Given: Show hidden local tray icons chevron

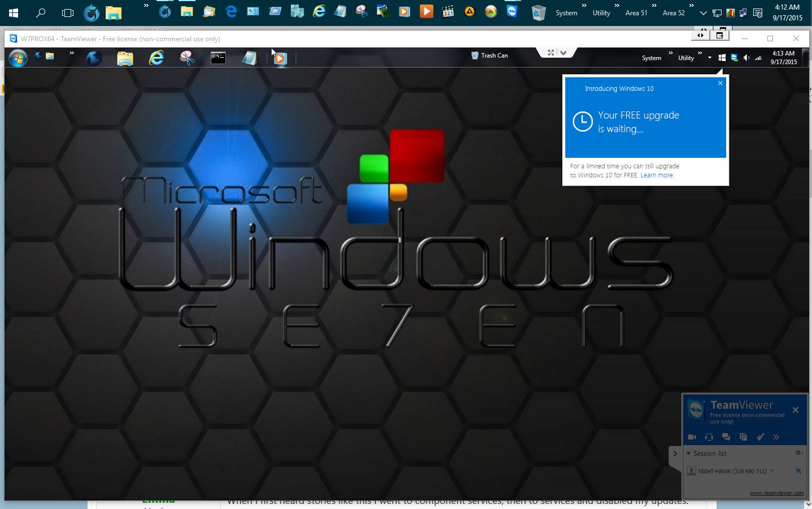Looking at the screenshot, I should tap(703, 12).
